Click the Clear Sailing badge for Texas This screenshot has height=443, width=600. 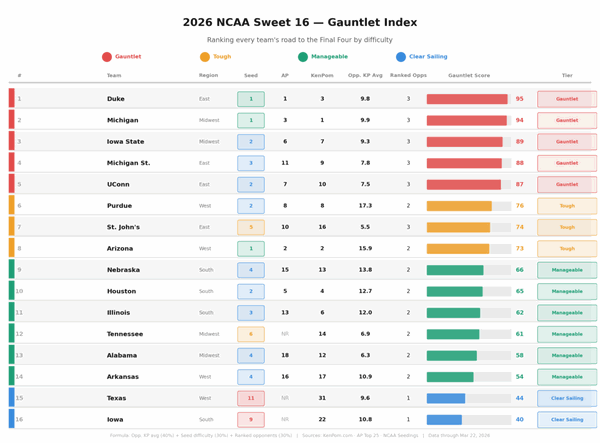click(566, 398)
